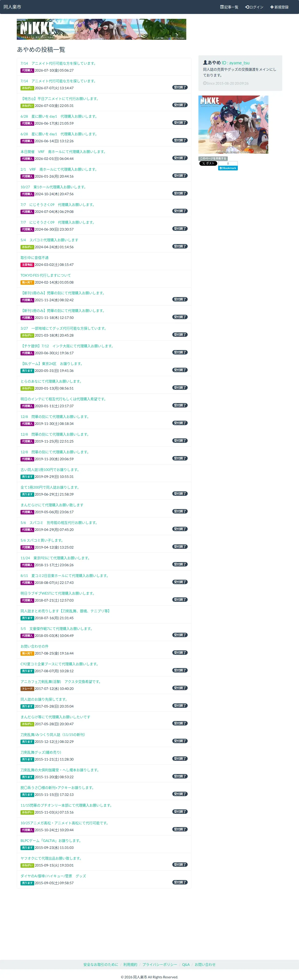
Task: Open post 【BLゲーム】東京24区 お譲りします
Action: (x=52, y=364)
